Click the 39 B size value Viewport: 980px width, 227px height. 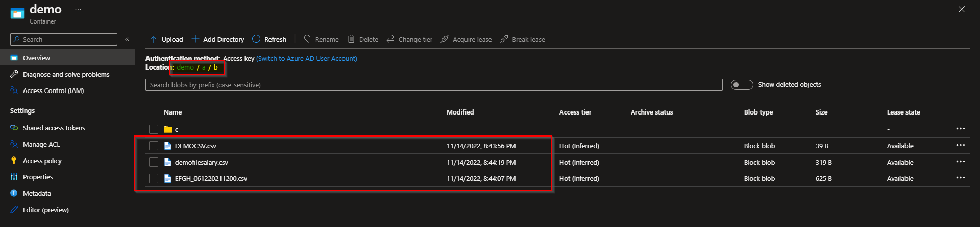[x=822, y=146]
